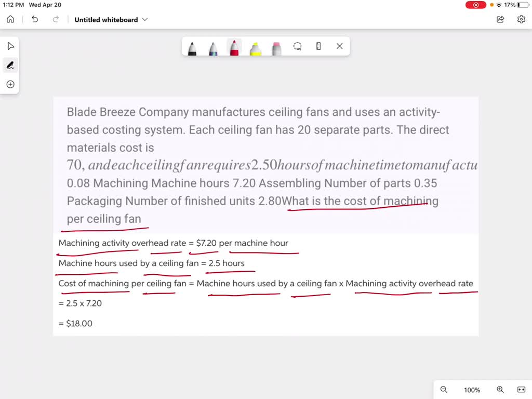
Task: Fit whiteboard to screen
Action: pos(521,390)
